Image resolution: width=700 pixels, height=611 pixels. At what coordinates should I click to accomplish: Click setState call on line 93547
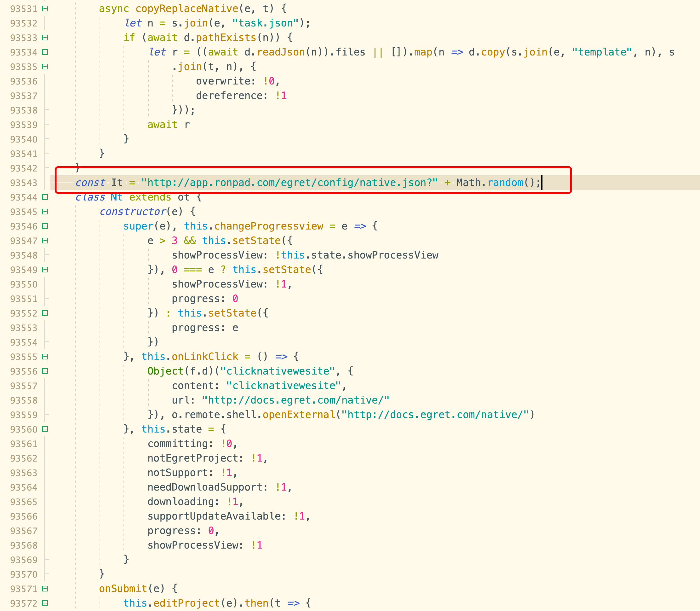click(256, 241)
